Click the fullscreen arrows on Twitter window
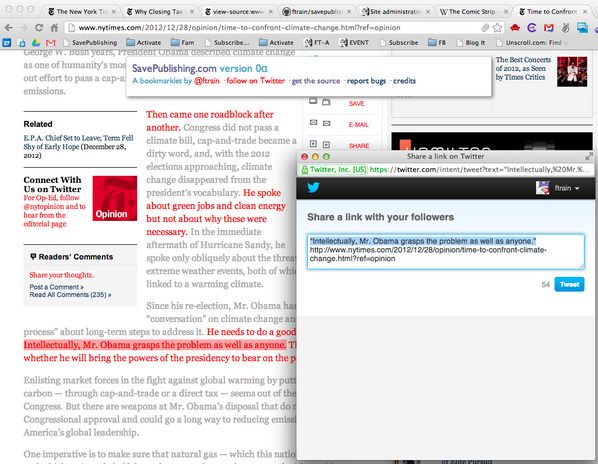This screenshot has width=598, height=464. pyautogui.click(x=589, y=156)
